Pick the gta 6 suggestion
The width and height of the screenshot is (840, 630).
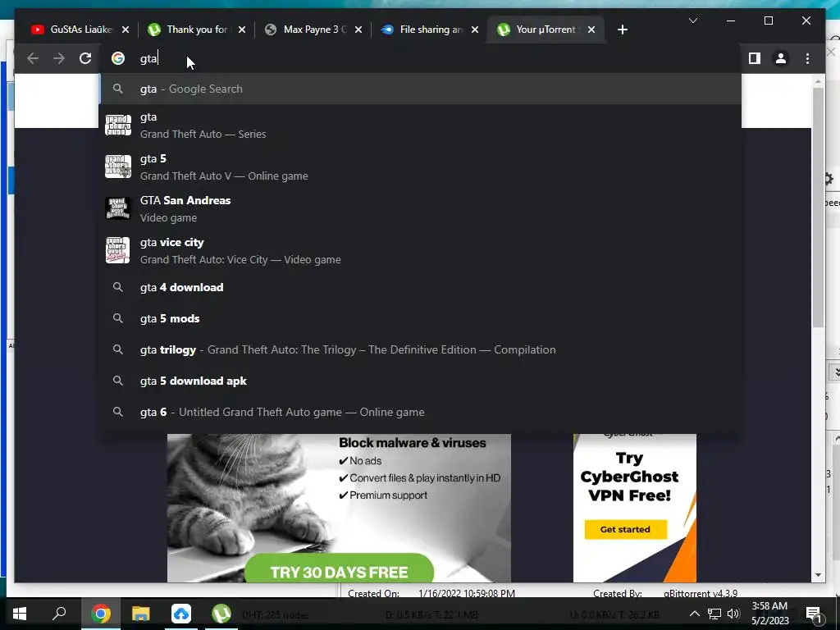pos(421,412)
